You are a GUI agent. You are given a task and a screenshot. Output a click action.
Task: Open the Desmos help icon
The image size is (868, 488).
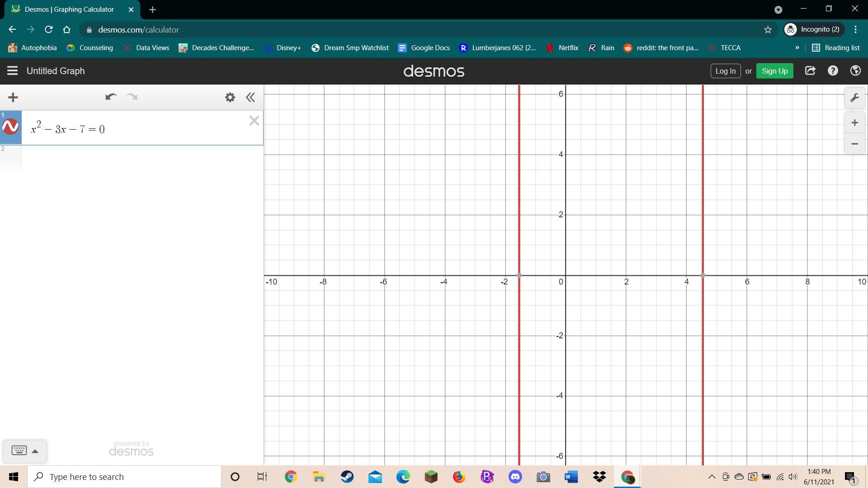pos(833,71)
